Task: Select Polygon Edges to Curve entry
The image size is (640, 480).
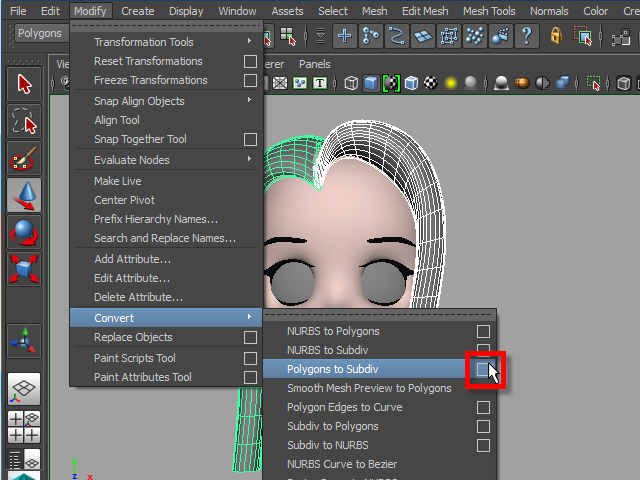Action: [346, 407]
